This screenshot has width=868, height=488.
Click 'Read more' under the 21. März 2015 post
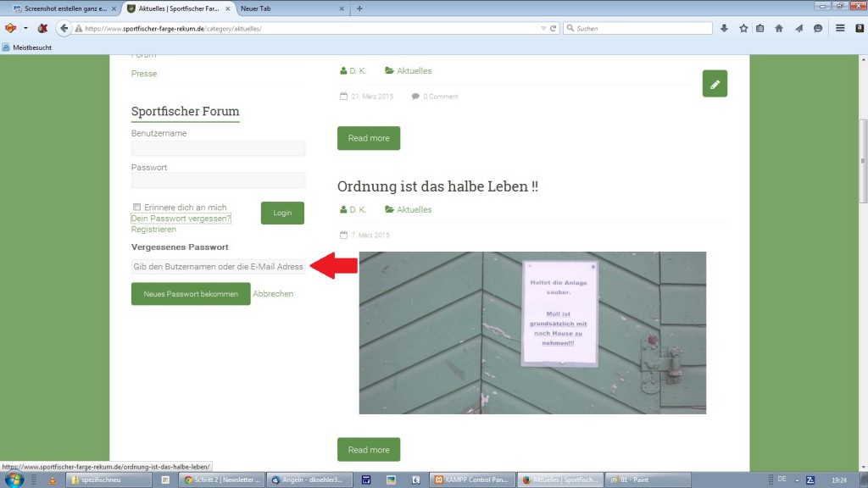(x=369, y=138)
